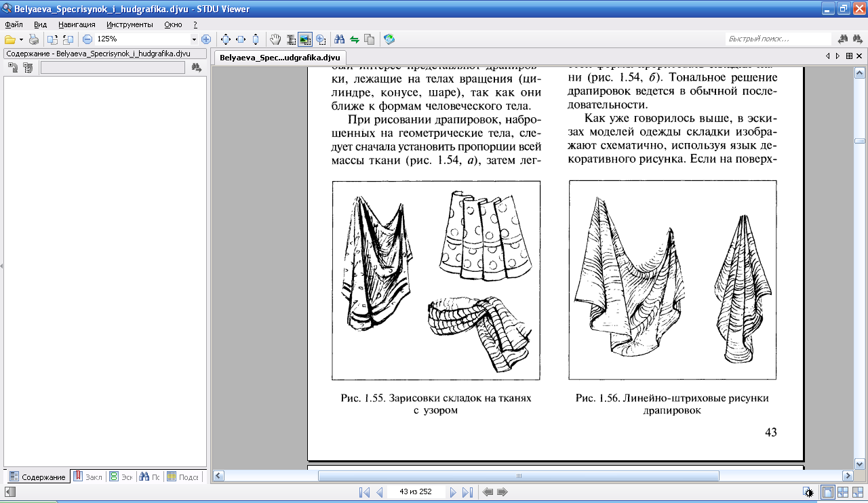868x503 pixels.
Task: Switch to the Эск thumbnails tab
Action: (x=121, y=477)
